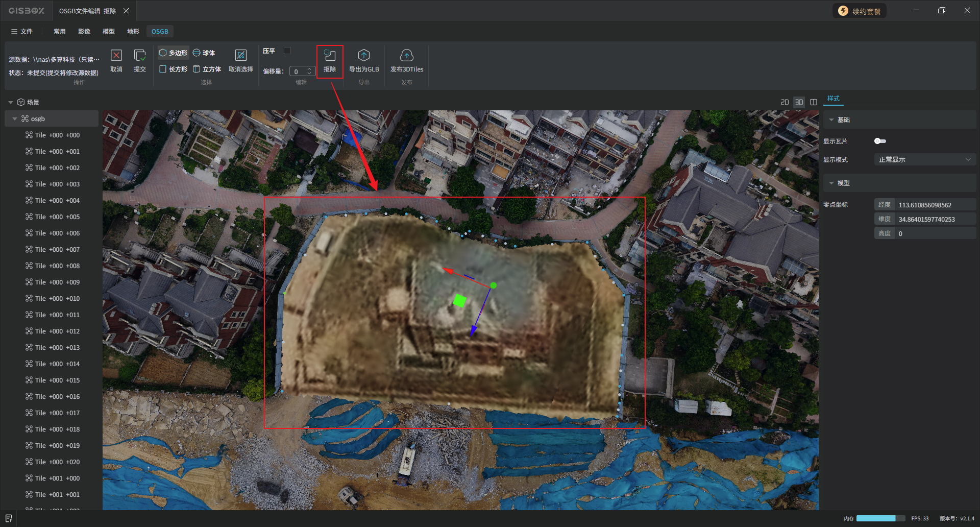Click the 抠除 cutout tool icon
The width and height of the screenshot is (980, 527).
coord(330,56)
